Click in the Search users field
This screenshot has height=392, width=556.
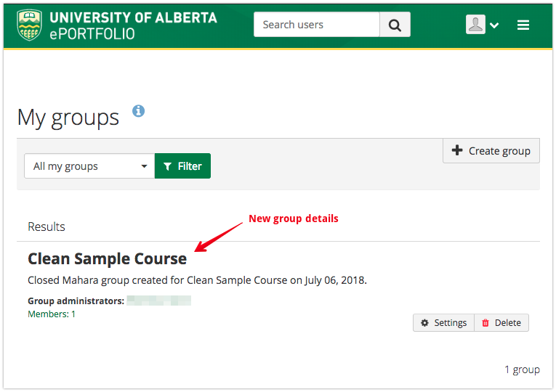(316, 25)
